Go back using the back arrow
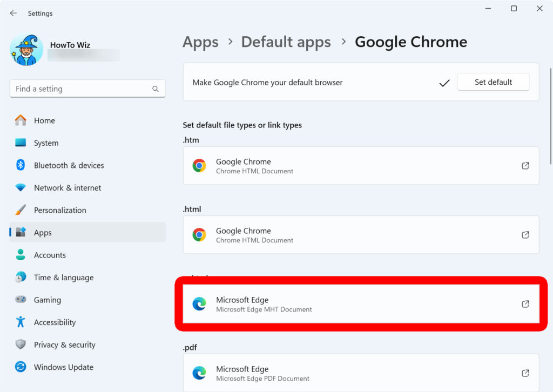 (x=13, y=13)
